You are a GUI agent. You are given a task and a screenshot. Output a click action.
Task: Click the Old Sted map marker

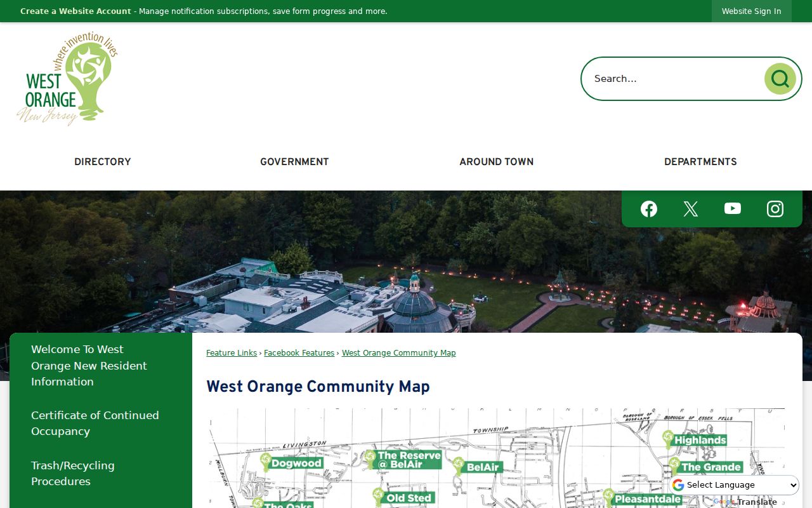click(403, 498)
